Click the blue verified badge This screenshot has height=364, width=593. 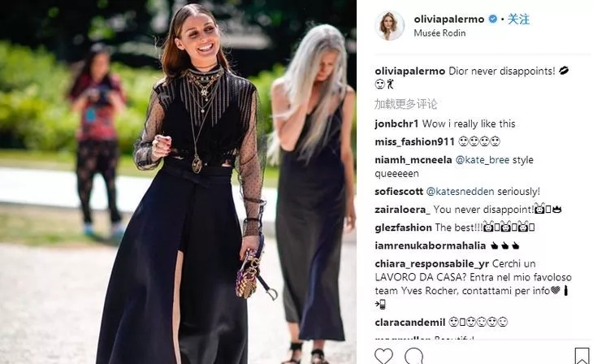tap(493, 19)
